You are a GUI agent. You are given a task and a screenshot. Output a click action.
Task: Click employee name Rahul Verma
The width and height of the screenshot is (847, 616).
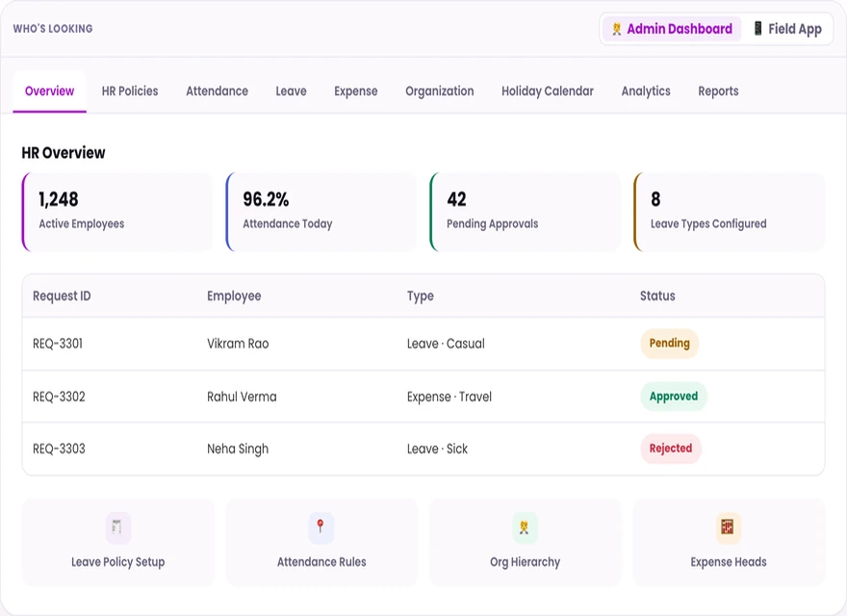pos(242,397)
